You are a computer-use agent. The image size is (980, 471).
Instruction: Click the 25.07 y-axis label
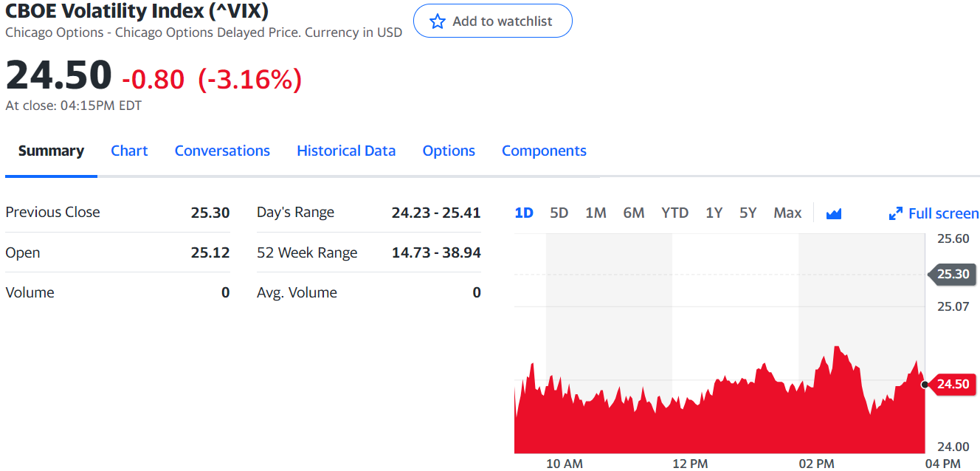[x=953, y=306]
